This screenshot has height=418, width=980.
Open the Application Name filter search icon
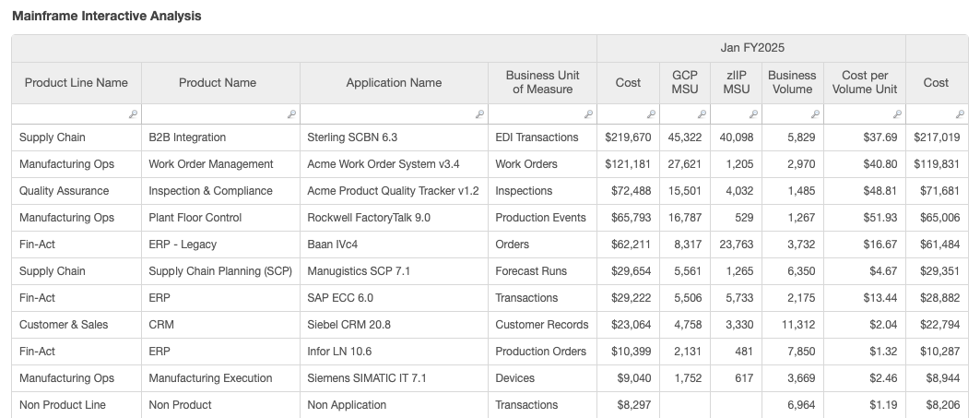479,114
